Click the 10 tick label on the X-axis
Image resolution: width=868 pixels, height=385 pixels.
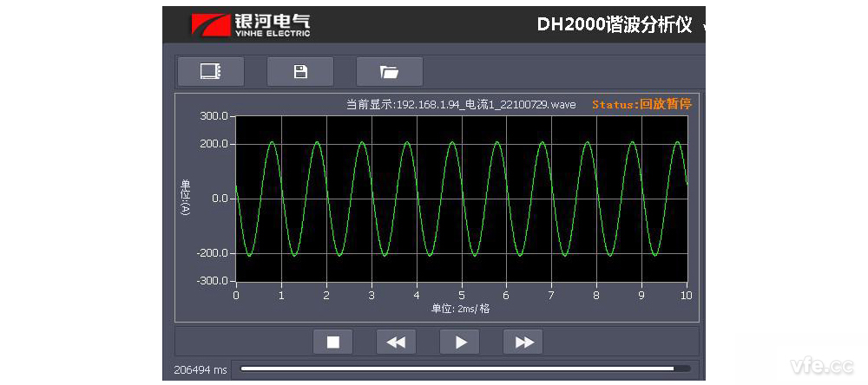(687, 296)
